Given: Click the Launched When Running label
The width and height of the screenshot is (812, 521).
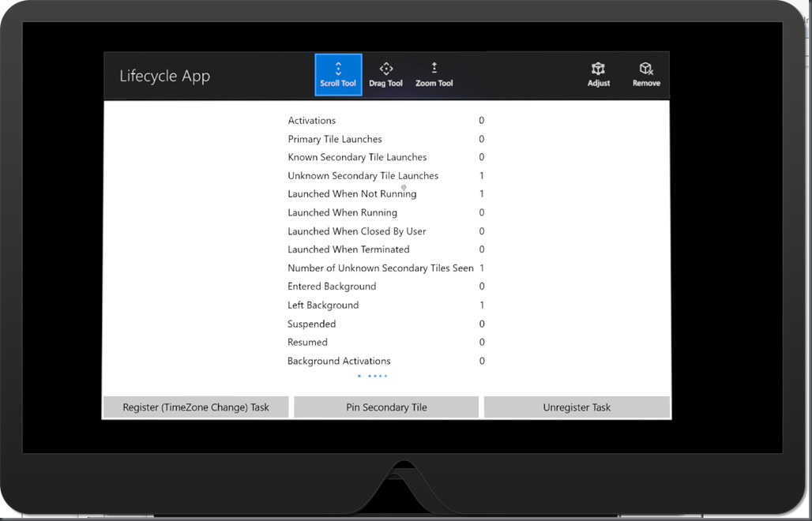Looking at the screenshot, I should (x=342, y=212).
